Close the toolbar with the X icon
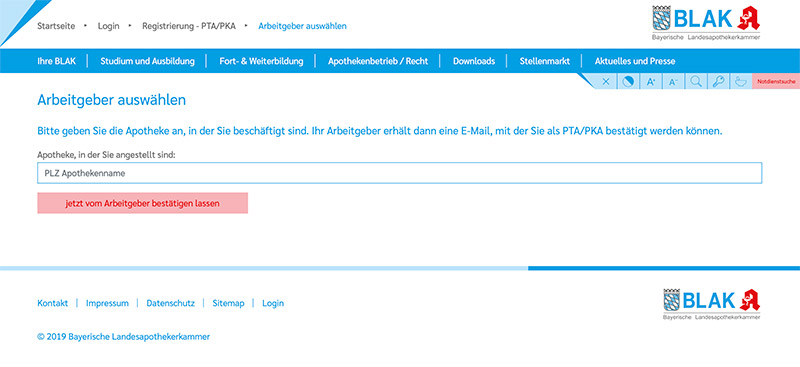Screen dimensions: 800x367 point(606,81)
